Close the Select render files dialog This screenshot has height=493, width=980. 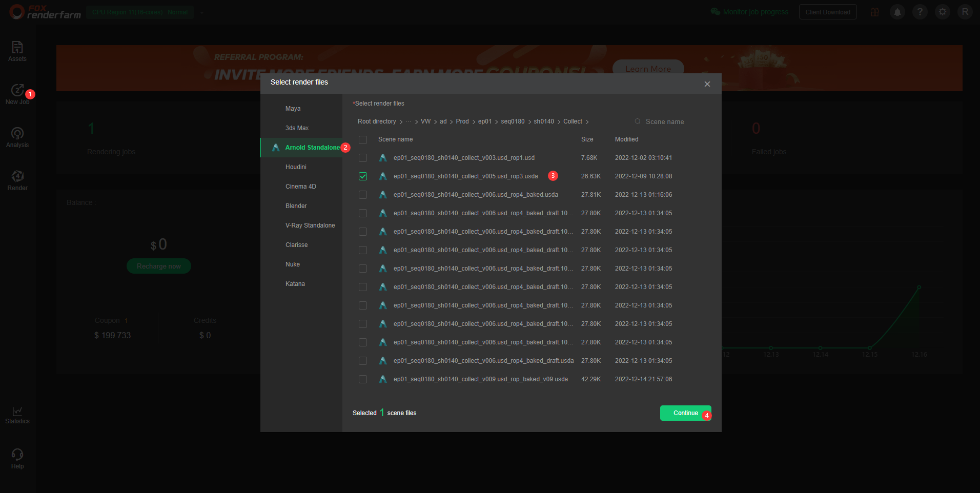[707, 84]
